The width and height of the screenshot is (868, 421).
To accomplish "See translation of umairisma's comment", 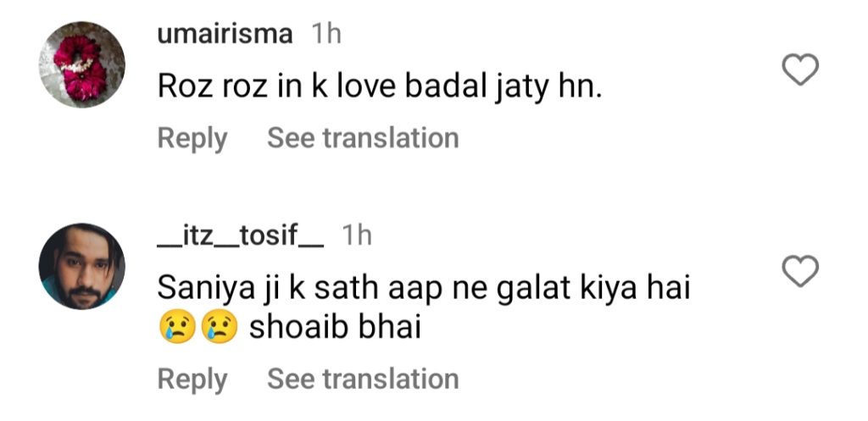I will [363, 138].
